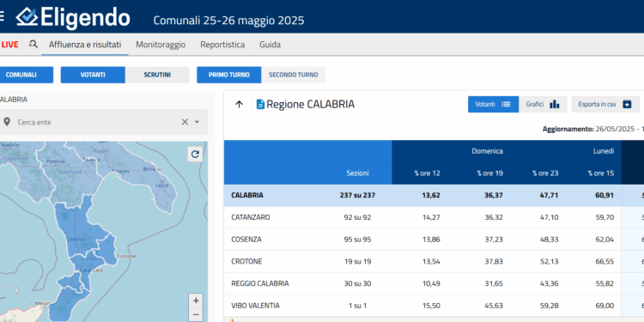Click the % ore 15 column header
This screenshot has width=644, height=322.
[x=601, y=173]
